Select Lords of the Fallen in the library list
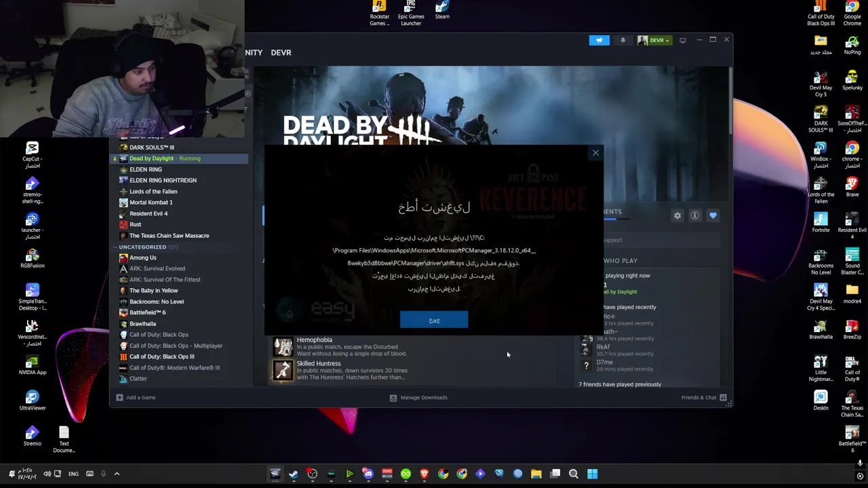 pos(180,191)
